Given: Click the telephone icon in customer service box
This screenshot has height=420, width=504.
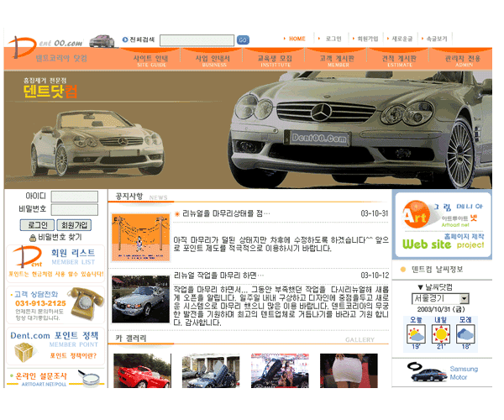Looking at the screenshot, I should [x=84, y=298].
